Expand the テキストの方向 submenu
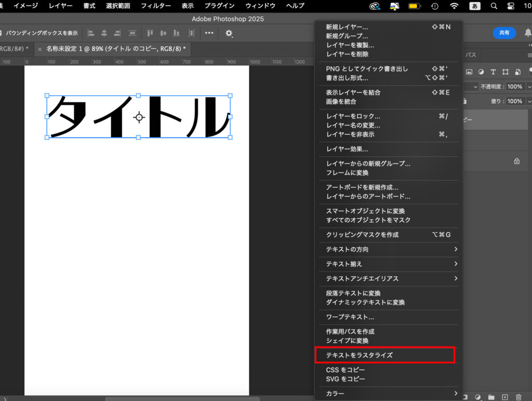This screenshot has width=532, height=401. click(456, 249)
